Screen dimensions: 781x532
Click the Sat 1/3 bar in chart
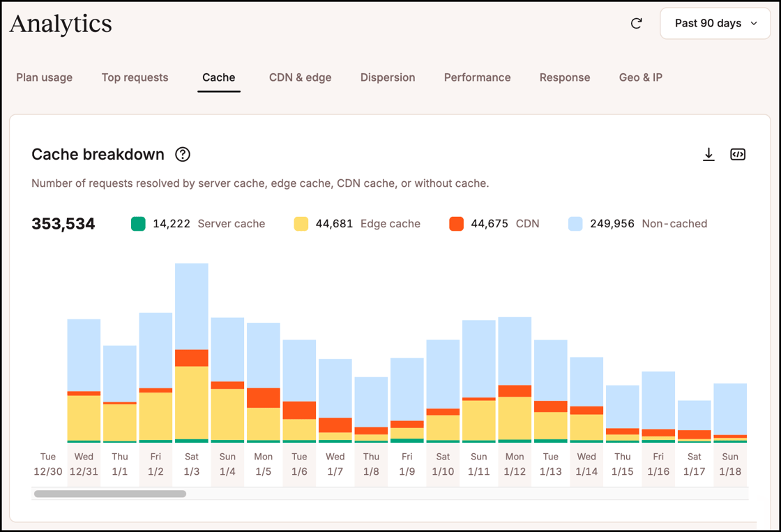[x=192, y=353]
